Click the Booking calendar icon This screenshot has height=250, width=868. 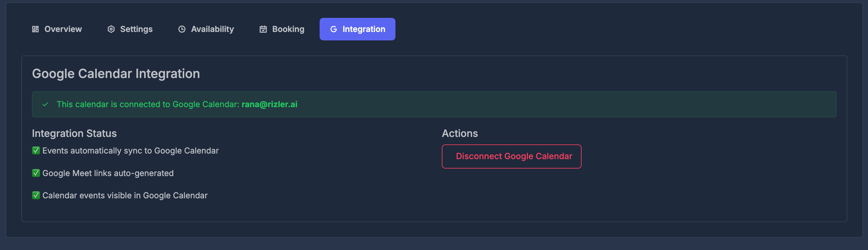pyautogui.click(x=263, y=29)
